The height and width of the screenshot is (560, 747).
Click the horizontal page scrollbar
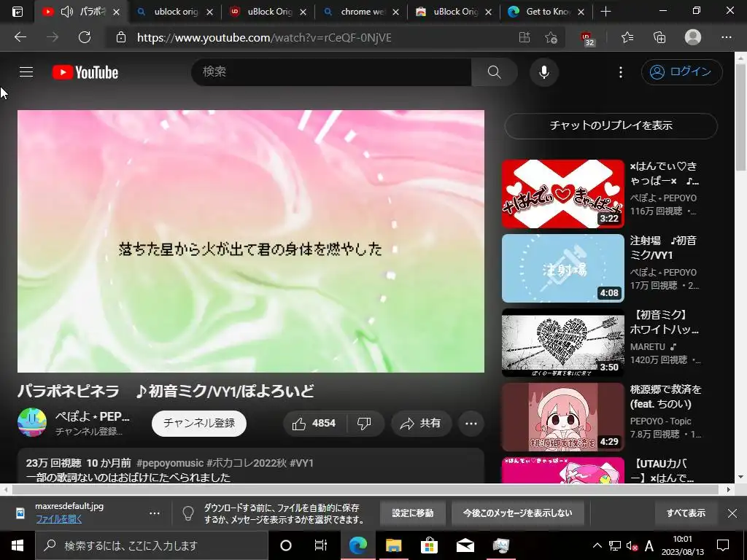365,489
